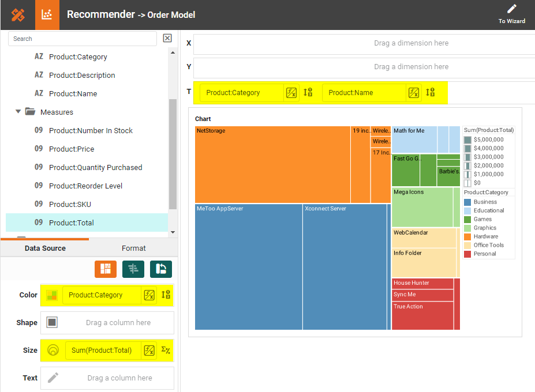The height and width of the screenshot is (392, 535).
Task: Click the Text 'Drag a column here' area
Action: (x=119, y=378)
